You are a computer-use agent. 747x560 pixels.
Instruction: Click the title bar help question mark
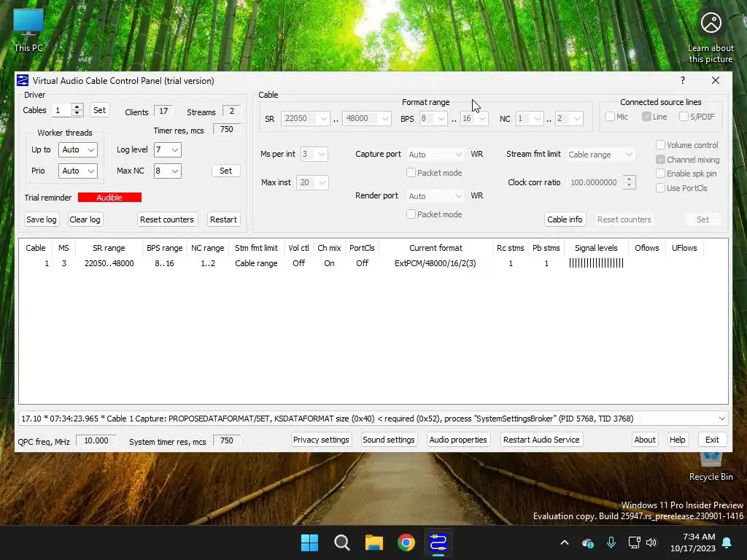683,80
